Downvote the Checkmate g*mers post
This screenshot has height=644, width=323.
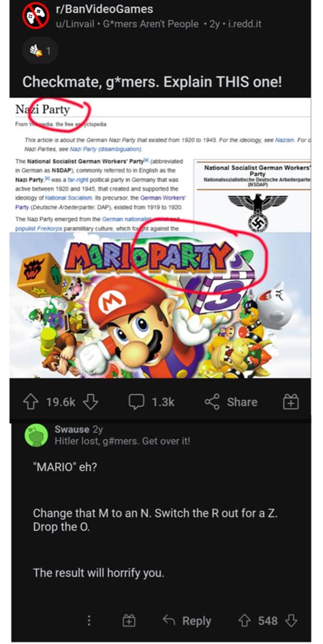pyautogui.click(x=91, y=402)
